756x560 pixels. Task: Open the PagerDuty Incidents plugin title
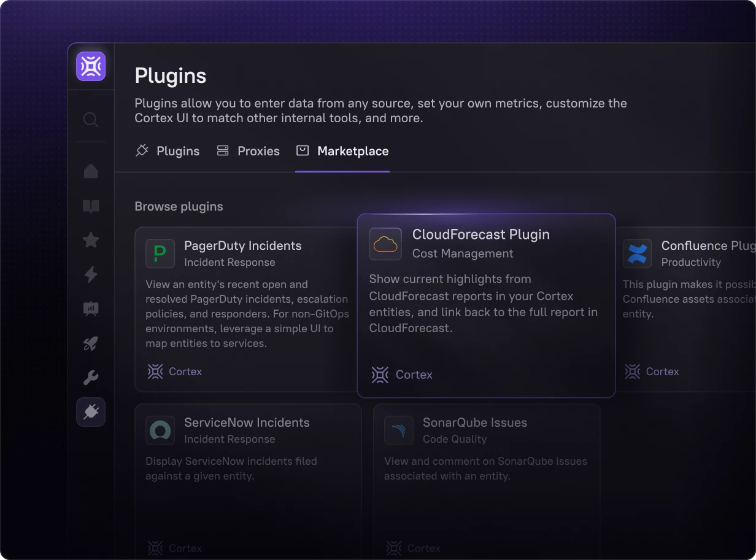coord(242,246)
